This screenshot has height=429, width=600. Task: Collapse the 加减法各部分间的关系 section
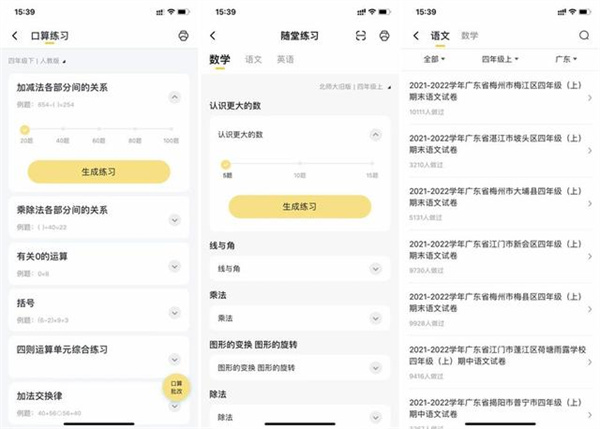point(174,97)
